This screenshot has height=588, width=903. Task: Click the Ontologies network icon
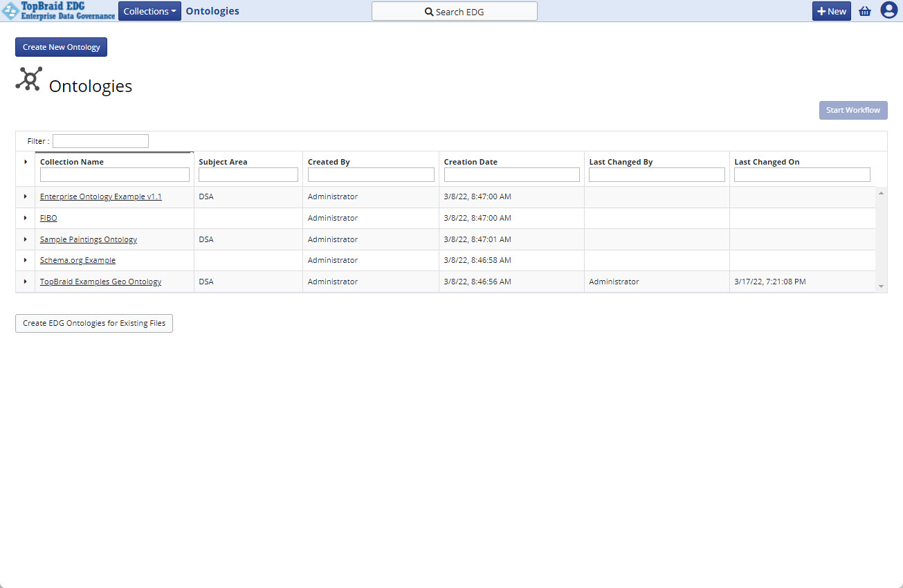pos(29,79)
